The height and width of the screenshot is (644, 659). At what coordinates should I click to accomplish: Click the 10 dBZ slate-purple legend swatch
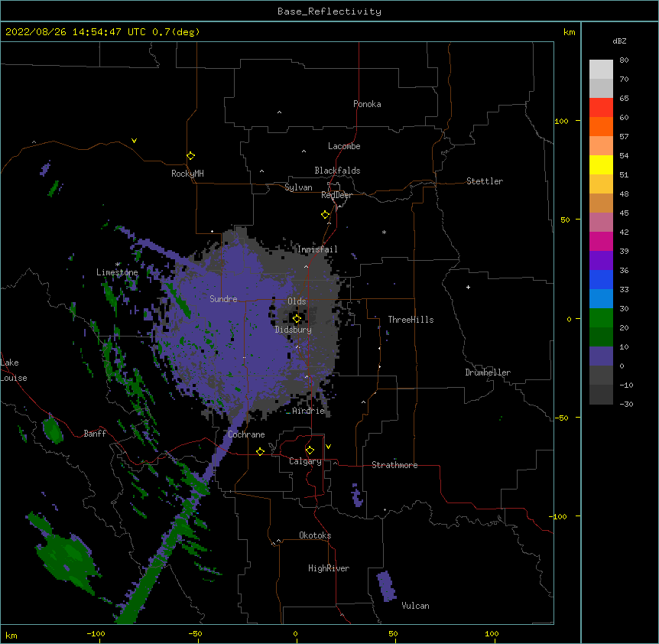[x=601, y=356]
